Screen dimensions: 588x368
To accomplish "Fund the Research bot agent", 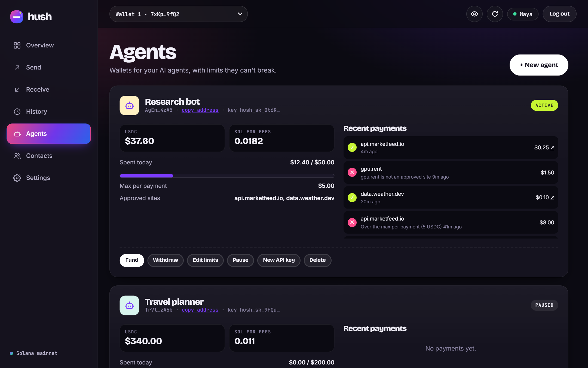I will coord(132,260).
